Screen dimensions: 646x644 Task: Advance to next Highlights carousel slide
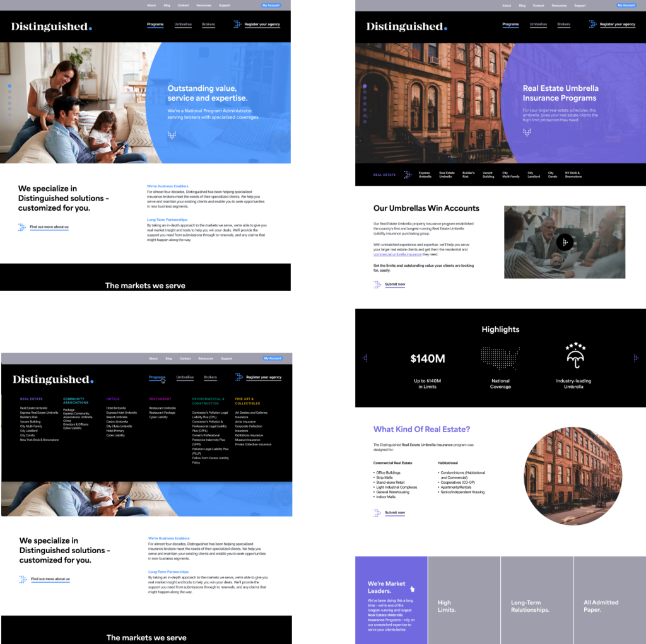pyautogui.click(x=636, y=358)
